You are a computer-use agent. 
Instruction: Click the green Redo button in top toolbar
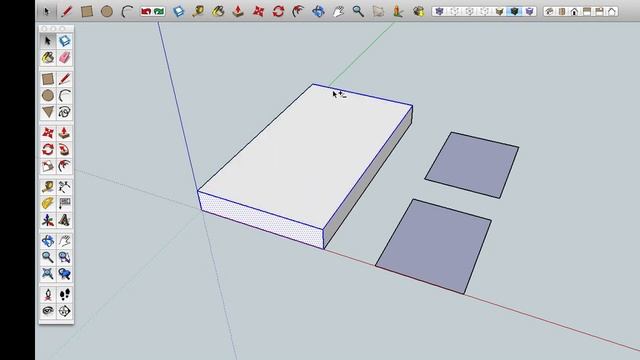tap(159, 11)
